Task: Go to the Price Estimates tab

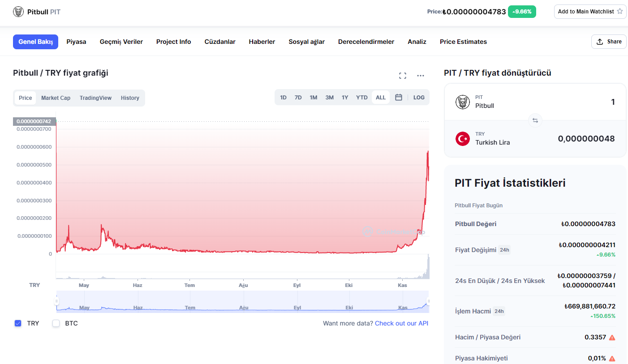Action: pos(464,42)
